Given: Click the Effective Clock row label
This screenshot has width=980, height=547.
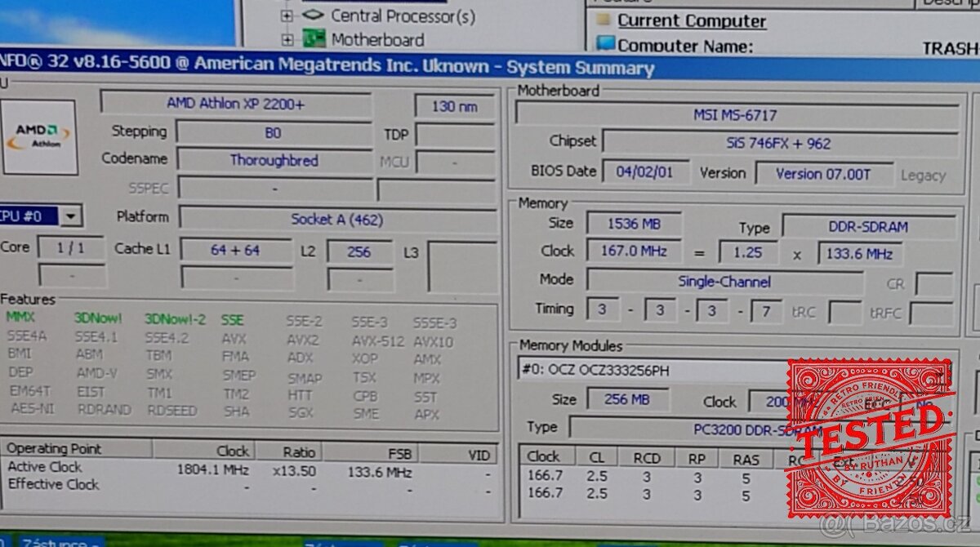Looking at the screenshot, I should 54,484.
